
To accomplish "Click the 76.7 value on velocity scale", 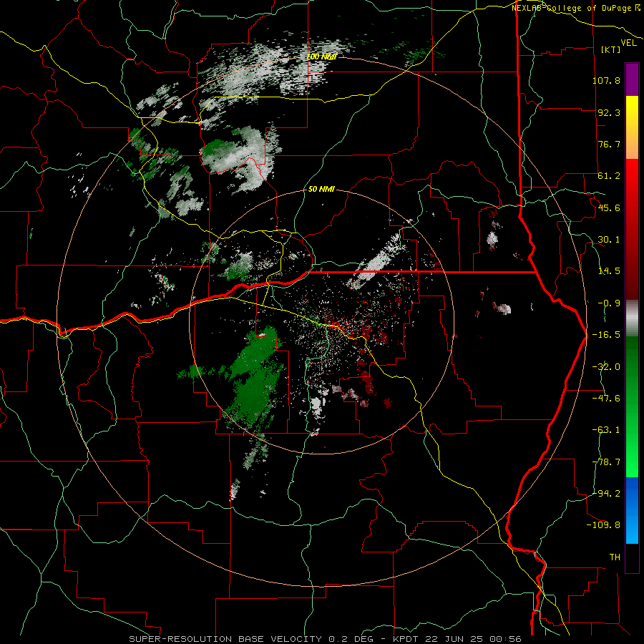I will [609, 144].
